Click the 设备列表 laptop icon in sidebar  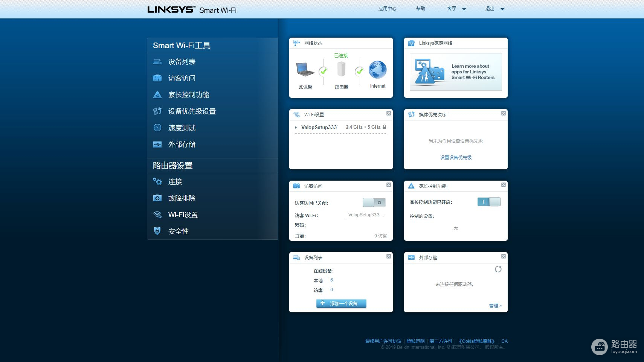click(157, 62)
